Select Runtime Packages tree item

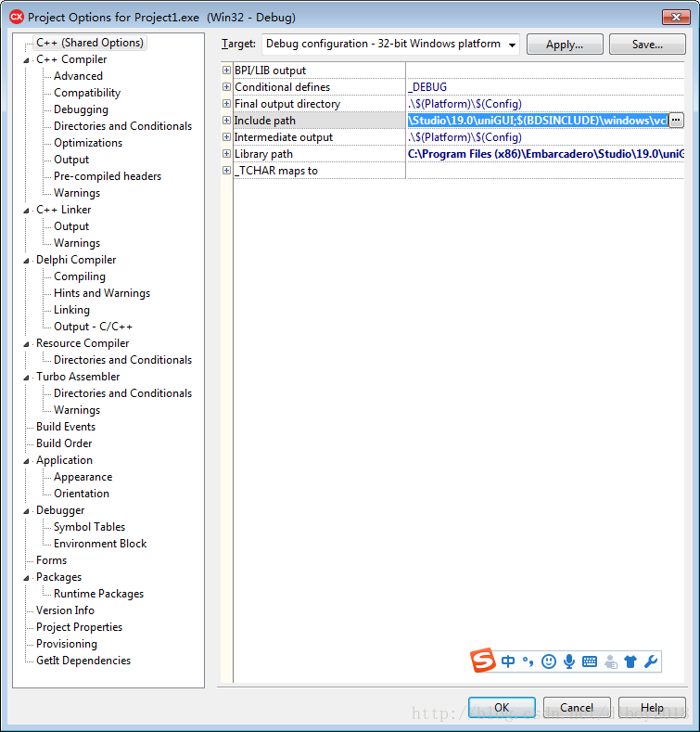[x=98, y=594]
